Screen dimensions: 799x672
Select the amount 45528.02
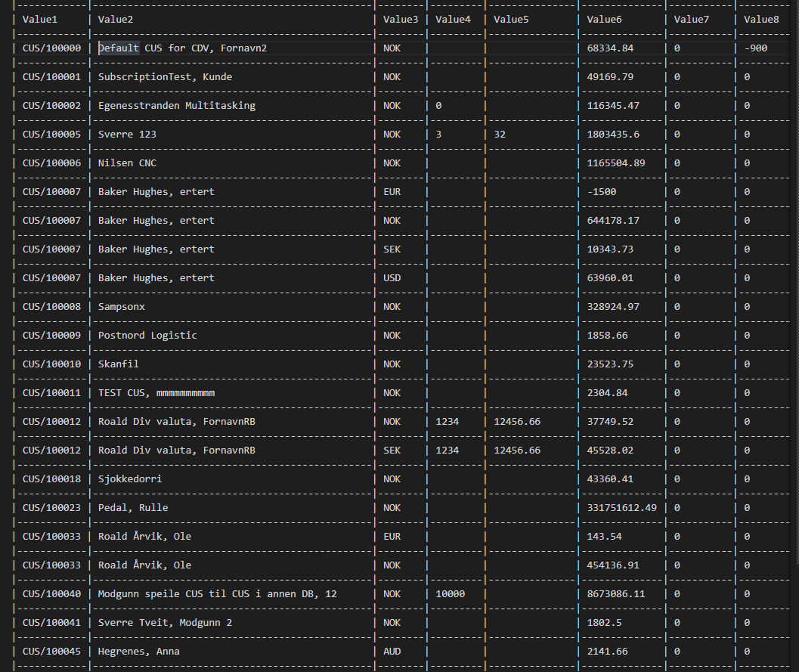coord(611,451)
